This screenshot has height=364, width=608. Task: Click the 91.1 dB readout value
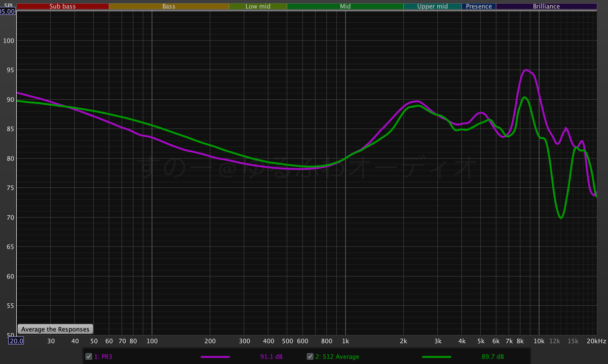click(272, 357)
